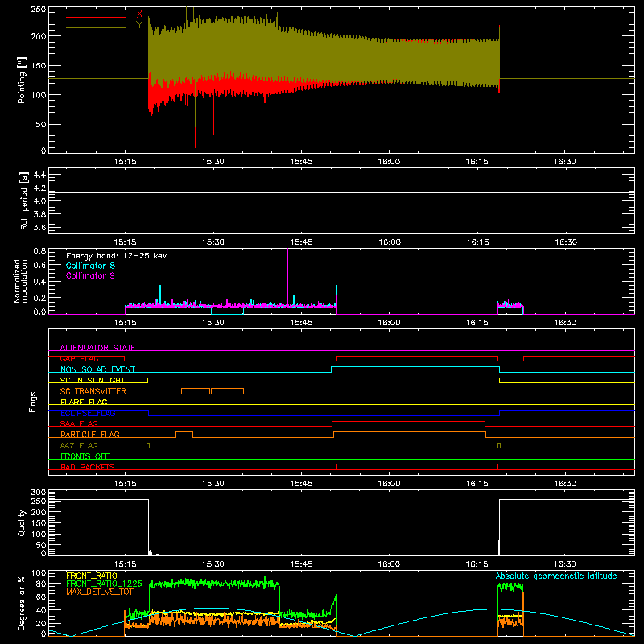Click the FLARE_FLAG label
644x644 pixels.
pos(84,402)
